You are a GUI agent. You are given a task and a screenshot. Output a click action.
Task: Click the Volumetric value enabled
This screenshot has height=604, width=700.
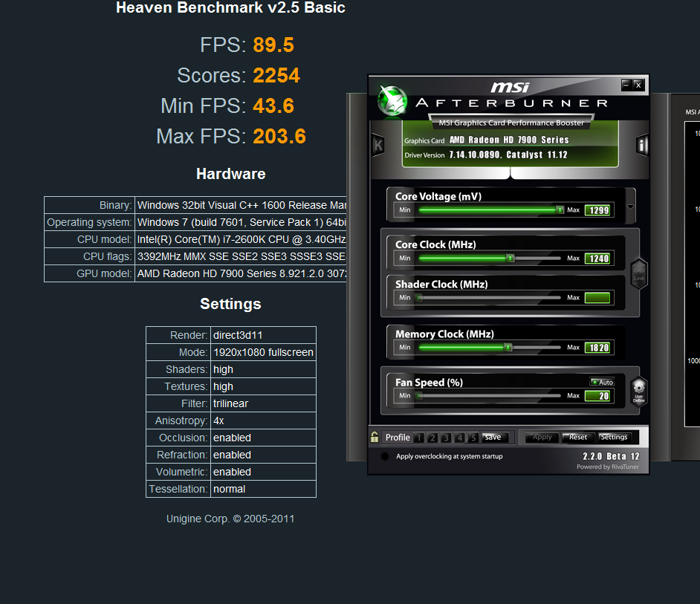[263, 472]
